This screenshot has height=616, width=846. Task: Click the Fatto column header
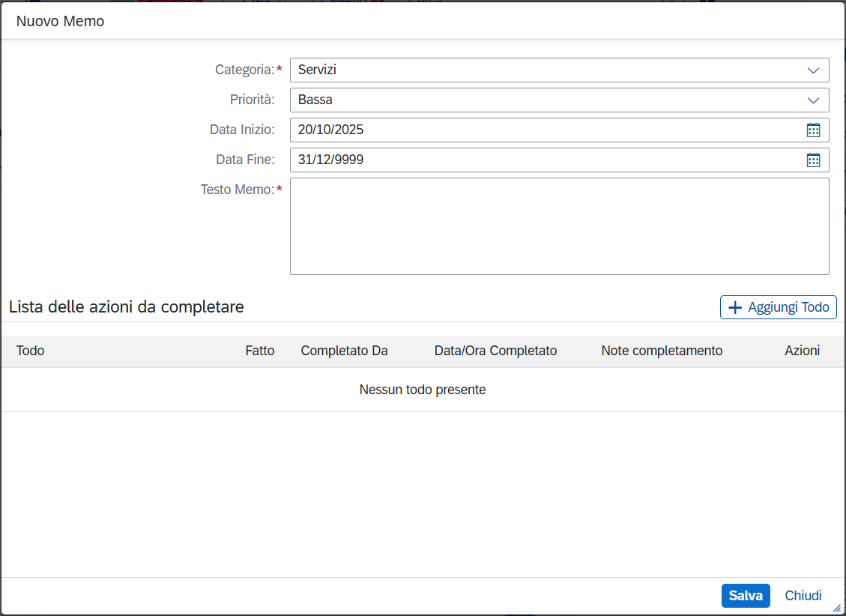(x=259, y=351)
